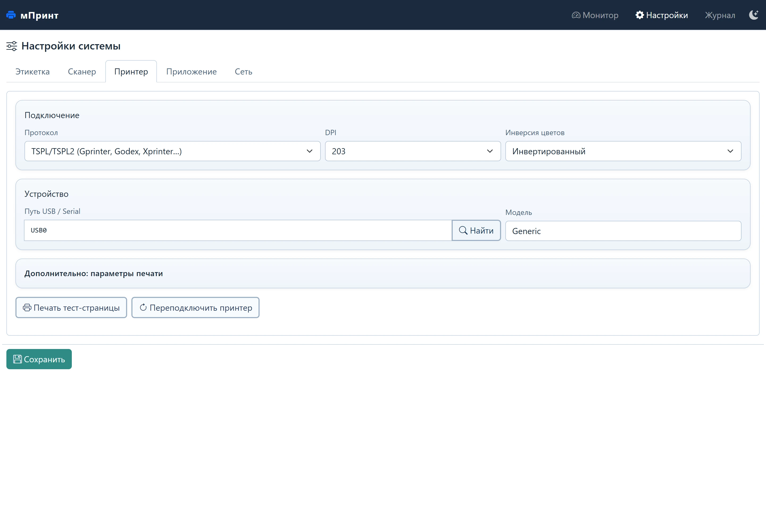Click the floppy disk icon in Сохранить
The height and width of the screenshot is (532, 766).
click(17, 359)
